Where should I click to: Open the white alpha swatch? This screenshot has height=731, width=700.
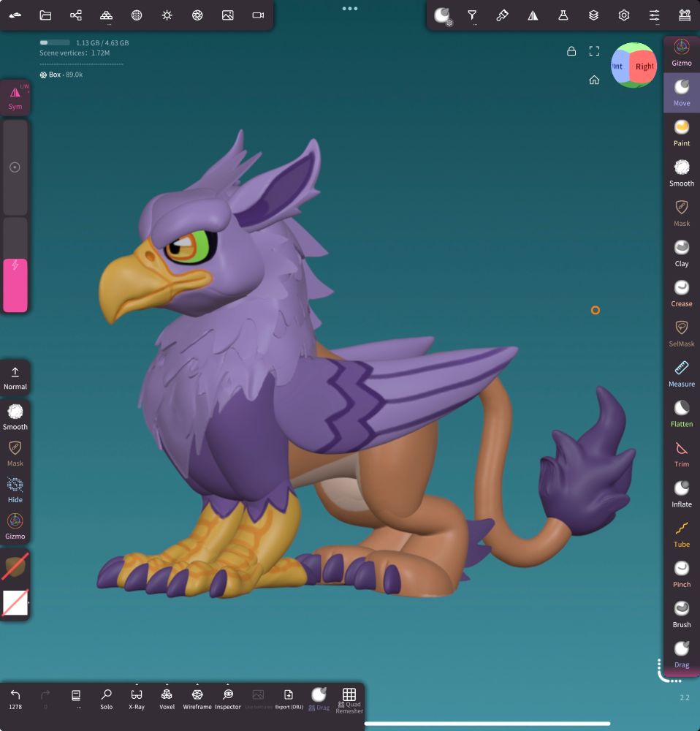[x=15, y=602]
